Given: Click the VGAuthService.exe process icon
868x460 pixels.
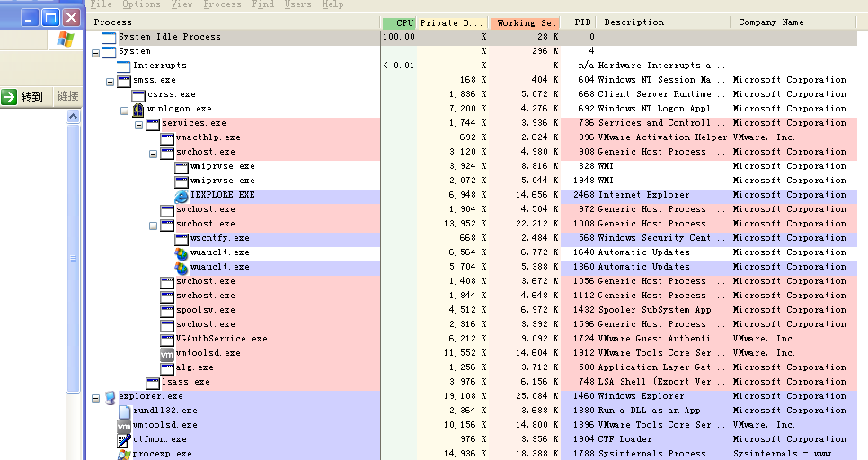Looking at the screenshot, I should (x=166, y=340).
